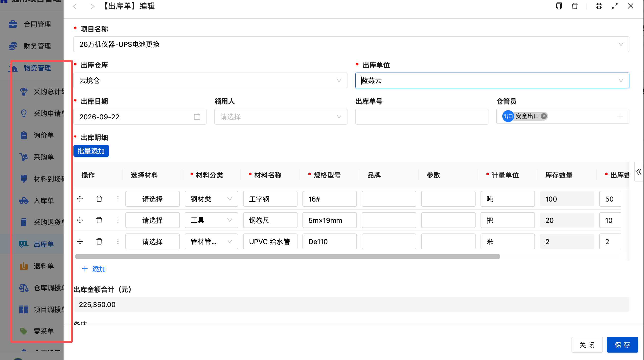The height and width of the screenshot is (360, 644).
Task: Open 出库单位 dropdown showing 蓝燕云
Action: 492,81
